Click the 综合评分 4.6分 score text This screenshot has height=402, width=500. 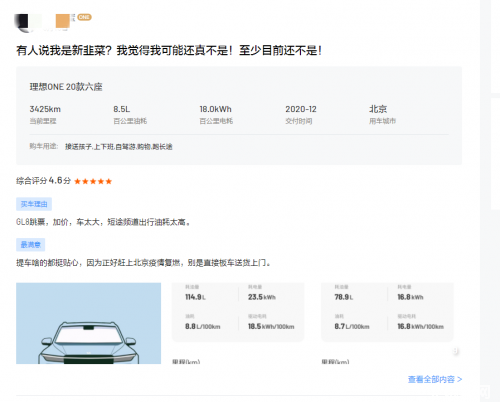pos(43,181)
